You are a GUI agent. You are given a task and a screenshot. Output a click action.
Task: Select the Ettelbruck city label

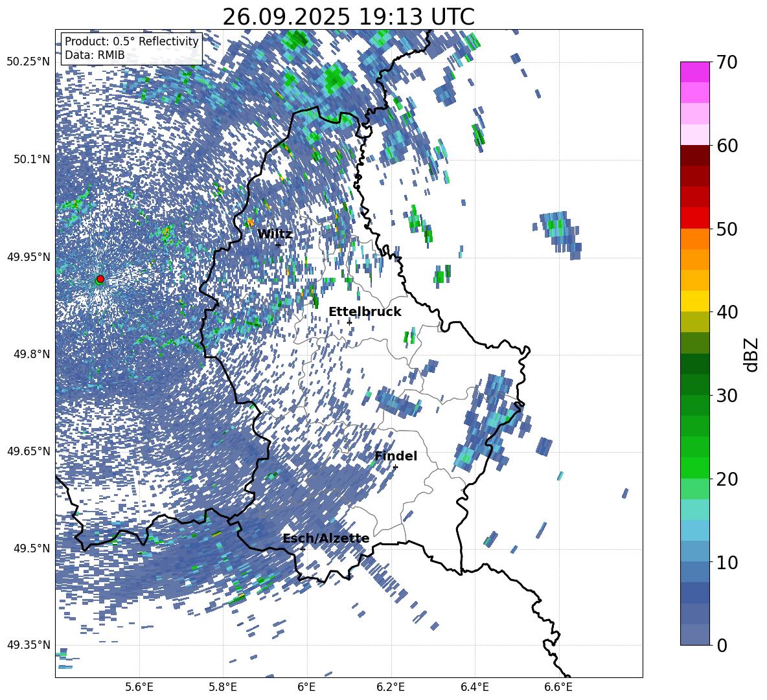[x=365, y=312]
